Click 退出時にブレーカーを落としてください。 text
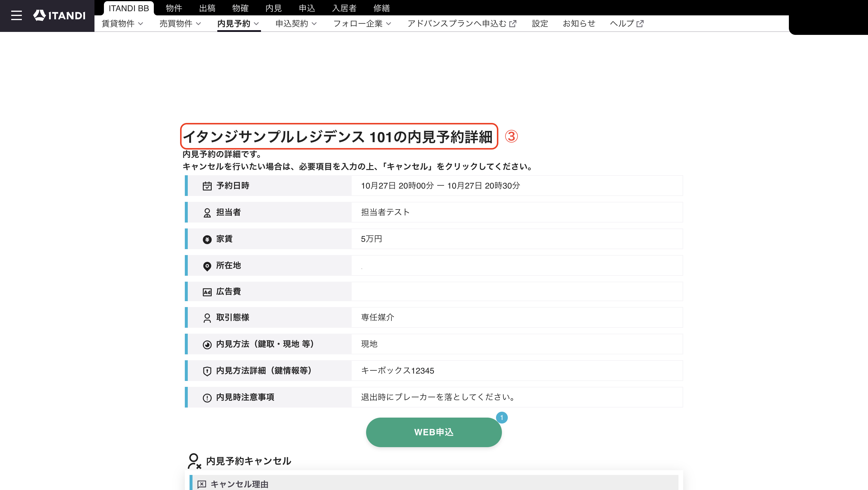868x490 pixels. 438,397
